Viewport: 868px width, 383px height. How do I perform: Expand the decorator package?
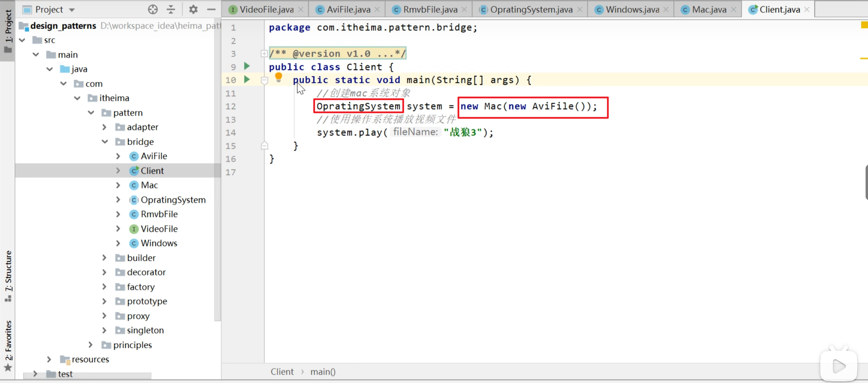click(x=104, y=272)
